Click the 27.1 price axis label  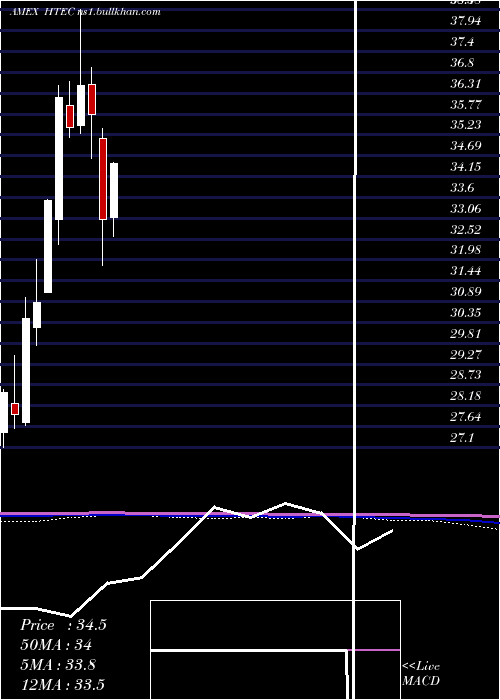tap(462, 438)
